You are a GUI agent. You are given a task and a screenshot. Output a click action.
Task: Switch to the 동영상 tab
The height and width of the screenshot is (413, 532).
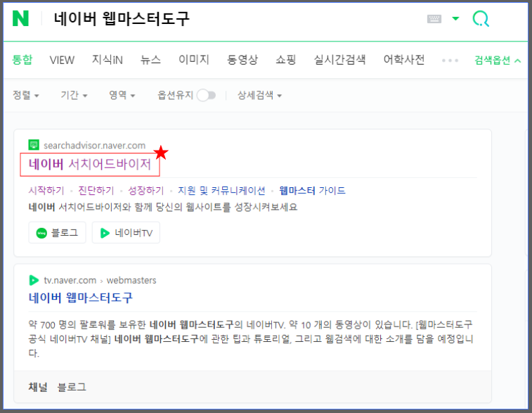tap(242, 60)
